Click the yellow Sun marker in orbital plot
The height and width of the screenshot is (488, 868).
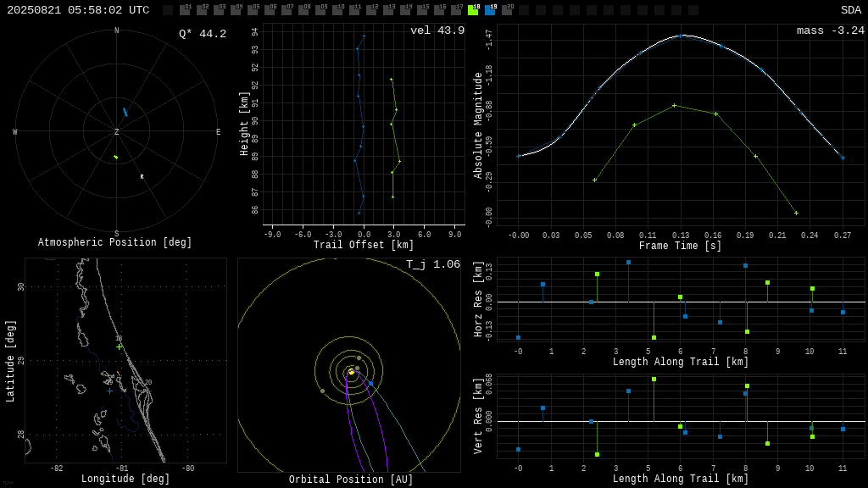351,372
